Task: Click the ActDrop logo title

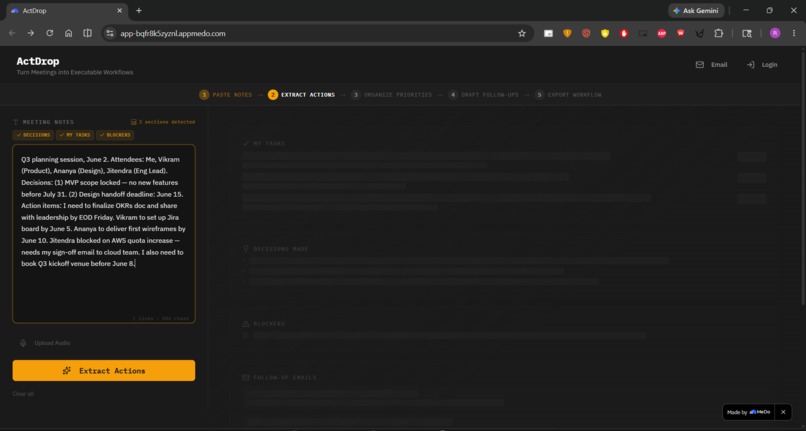Action: [x=38, y=61]
